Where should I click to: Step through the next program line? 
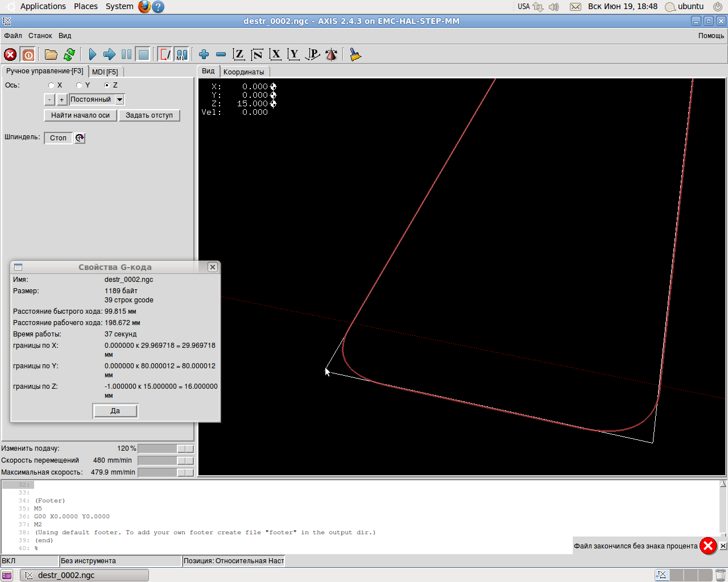click(x=109, y=55)
